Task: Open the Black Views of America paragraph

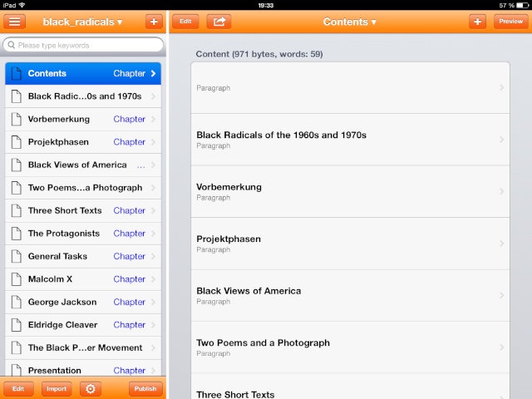Action: click(x=350, y=296)
